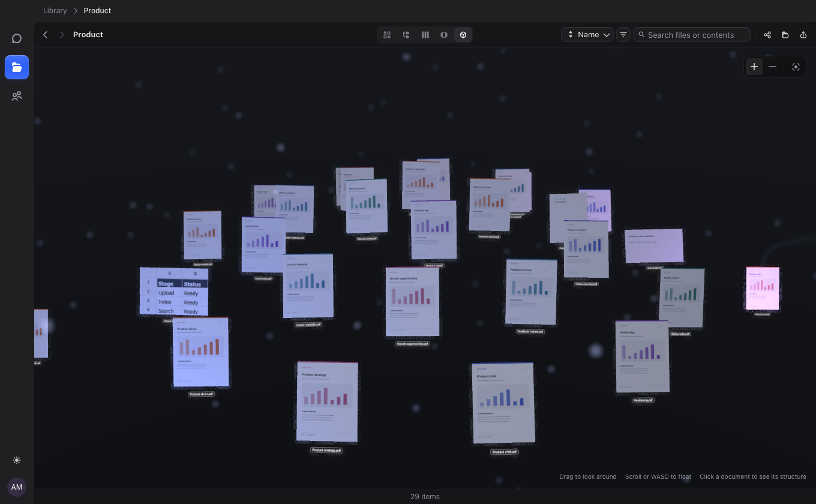816x504 pixels.
Task: Open the 'A home for your knowledge' slide
Action: [654, 245]
